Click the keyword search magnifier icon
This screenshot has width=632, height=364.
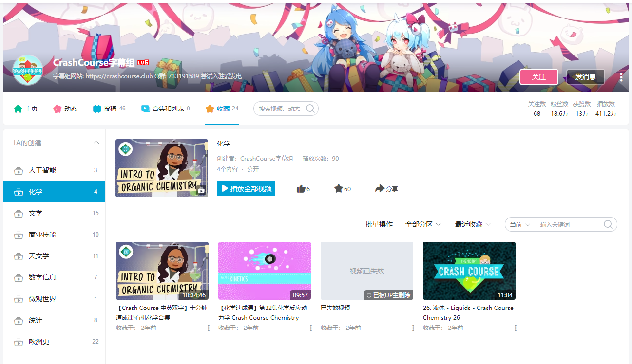[608, 224]
